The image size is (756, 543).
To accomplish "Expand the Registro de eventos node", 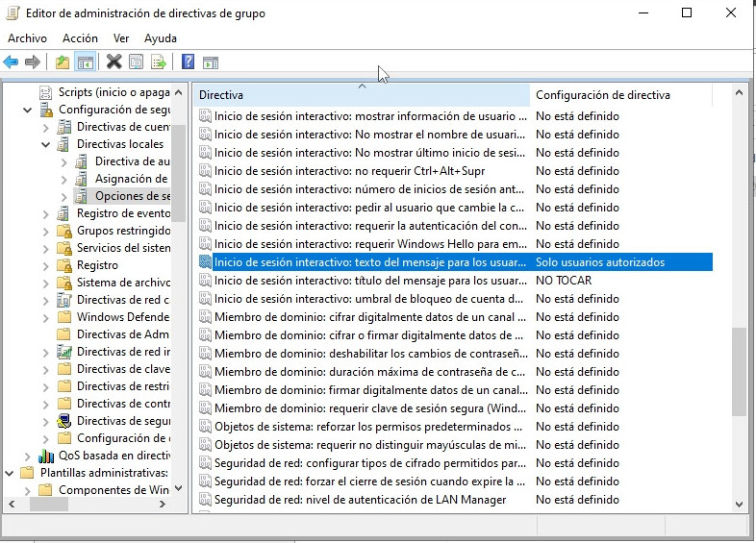I will click(45, 213).
